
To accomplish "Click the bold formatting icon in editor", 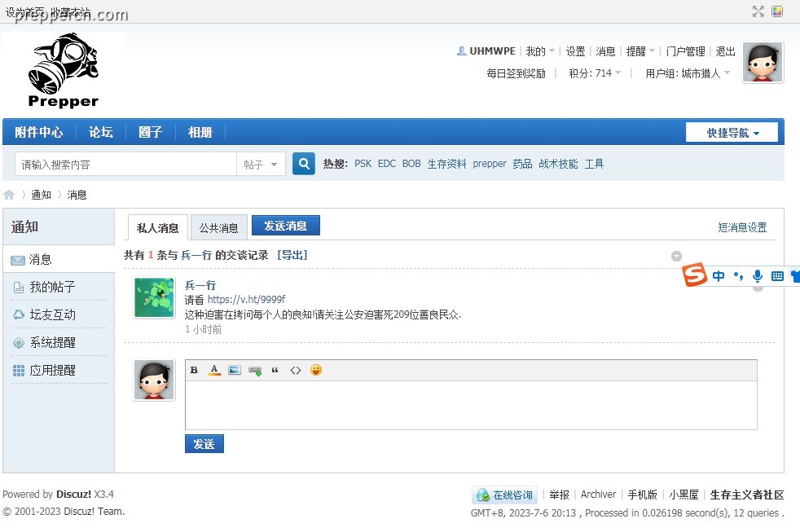I will [x=194, y=371].
